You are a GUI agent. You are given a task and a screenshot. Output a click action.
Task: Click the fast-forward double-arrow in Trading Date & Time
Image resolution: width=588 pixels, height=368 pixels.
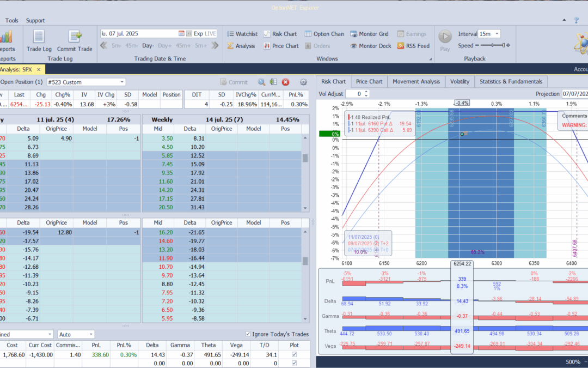215,45
